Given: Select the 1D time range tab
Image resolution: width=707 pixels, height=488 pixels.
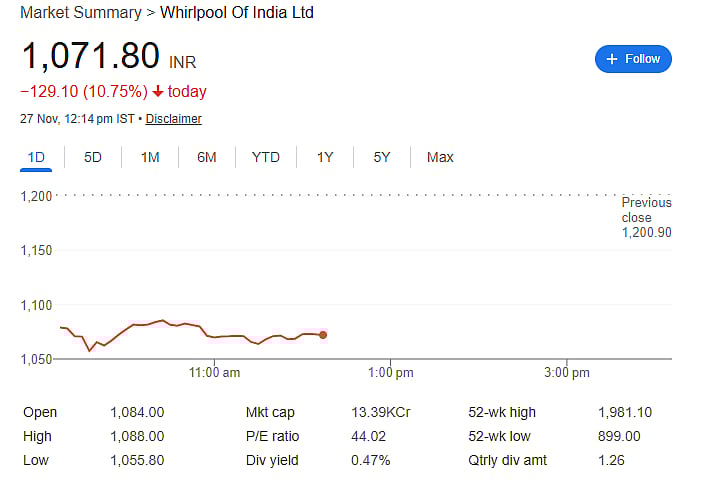Looking at the screenshot, I should click(x=36, y=157).
